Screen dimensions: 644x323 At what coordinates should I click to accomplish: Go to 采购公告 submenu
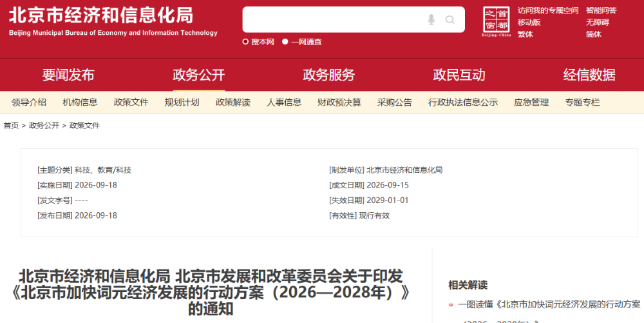tap(395, 103)
